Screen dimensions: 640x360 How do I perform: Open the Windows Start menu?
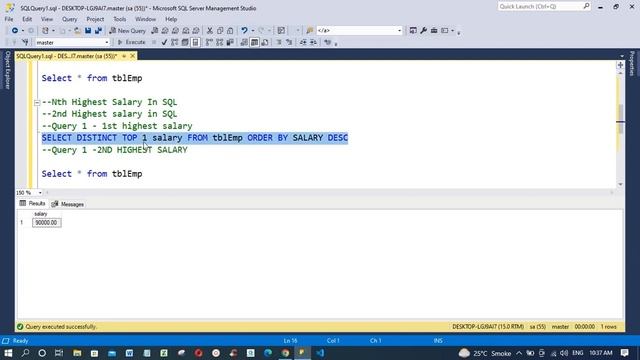coord(8,353)
